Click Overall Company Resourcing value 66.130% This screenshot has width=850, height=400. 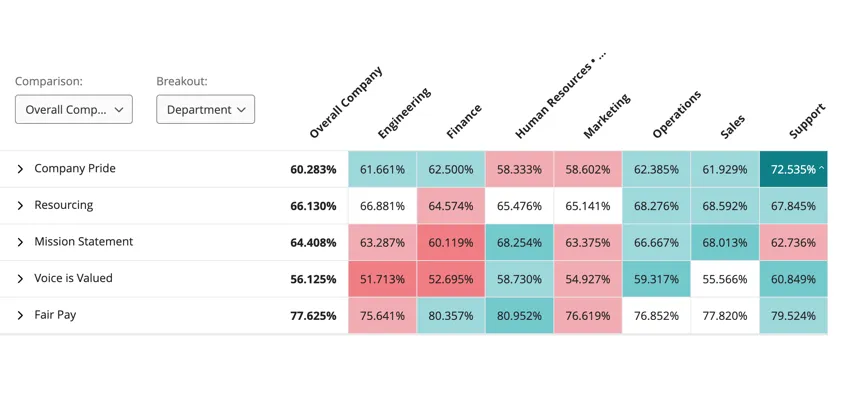pyautogui.click(x=313, y=206)
